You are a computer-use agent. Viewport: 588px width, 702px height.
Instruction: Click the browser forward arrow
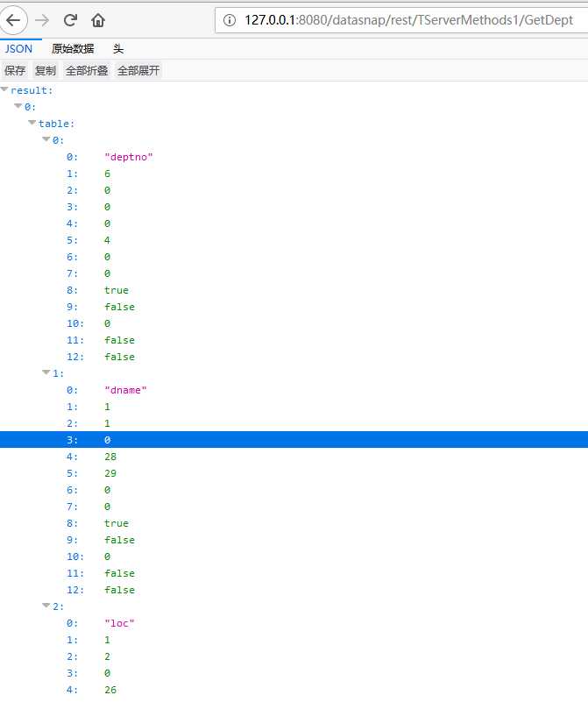[42, 20]
